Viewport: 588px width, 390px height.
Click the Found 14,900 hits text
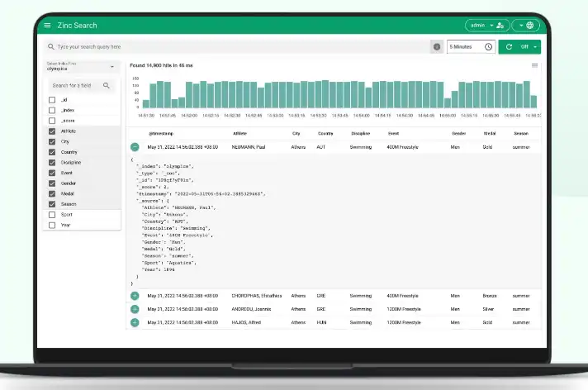pos(161,65)
